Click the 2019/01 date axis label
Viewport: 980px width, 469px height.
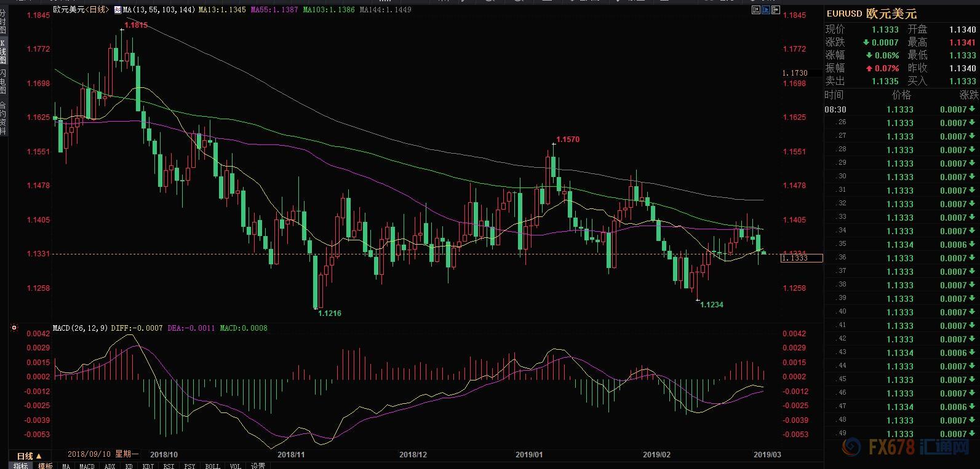[529, 455]
